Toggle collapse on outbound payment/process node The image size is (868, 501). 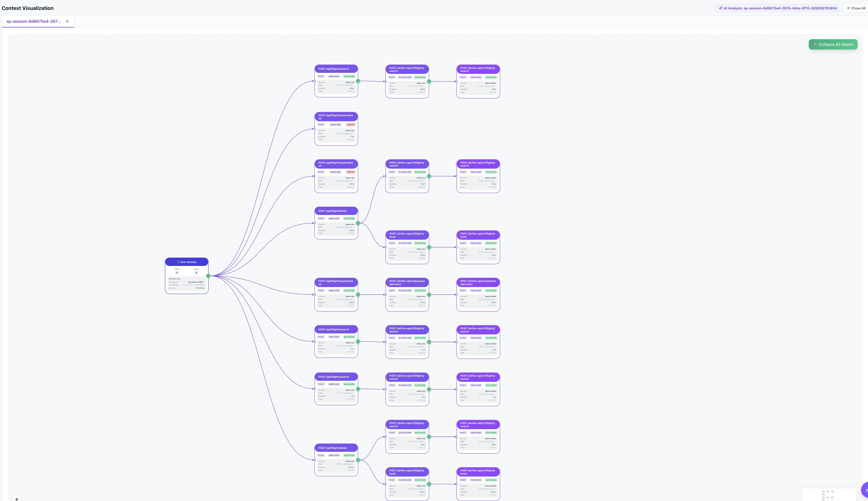click(429, 294)
